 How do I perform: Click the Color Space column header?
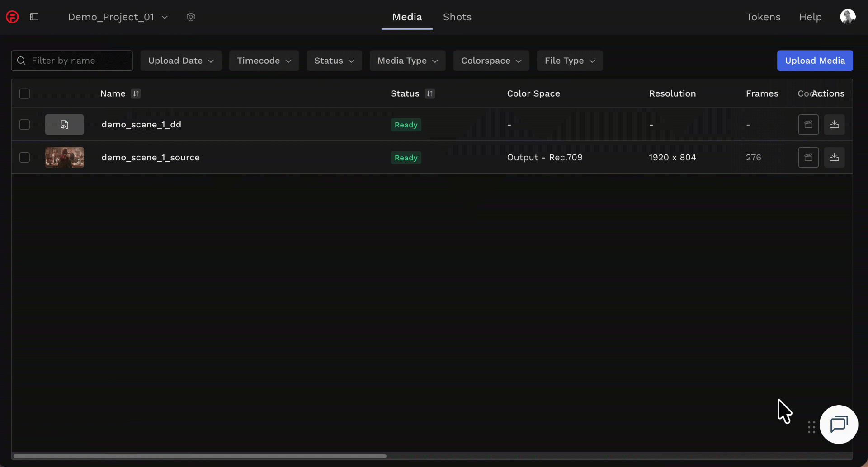tap(533, 93)
